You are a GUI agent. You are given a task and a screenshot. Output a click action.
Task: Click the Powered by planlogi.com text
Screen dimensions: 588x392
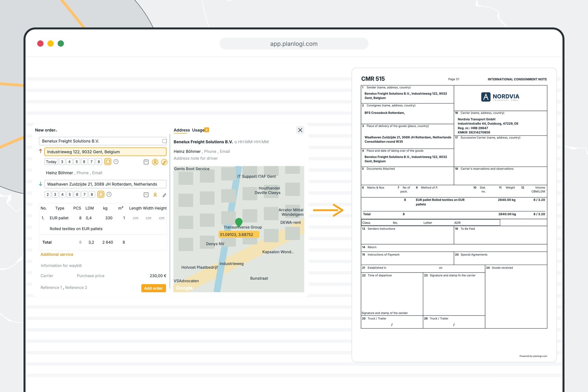[533, 356]
